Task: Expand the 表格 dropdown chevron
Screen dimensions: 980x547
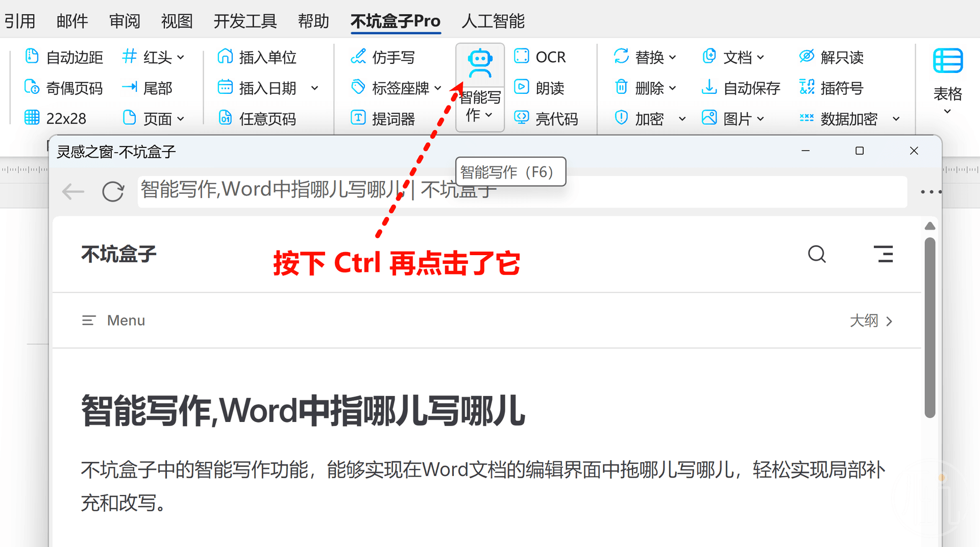Action: [948, 111]
